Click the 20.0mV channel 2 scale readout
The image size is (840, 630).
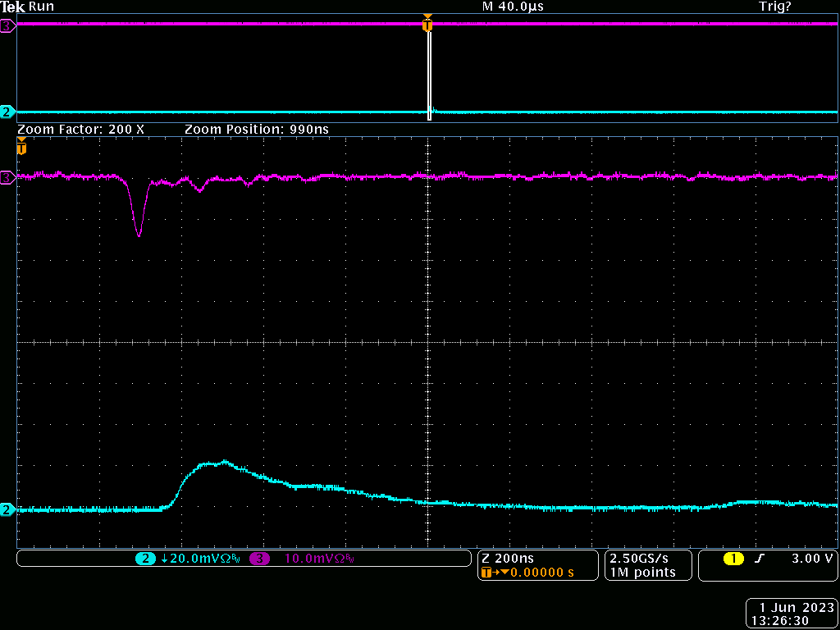click(199, 559)
